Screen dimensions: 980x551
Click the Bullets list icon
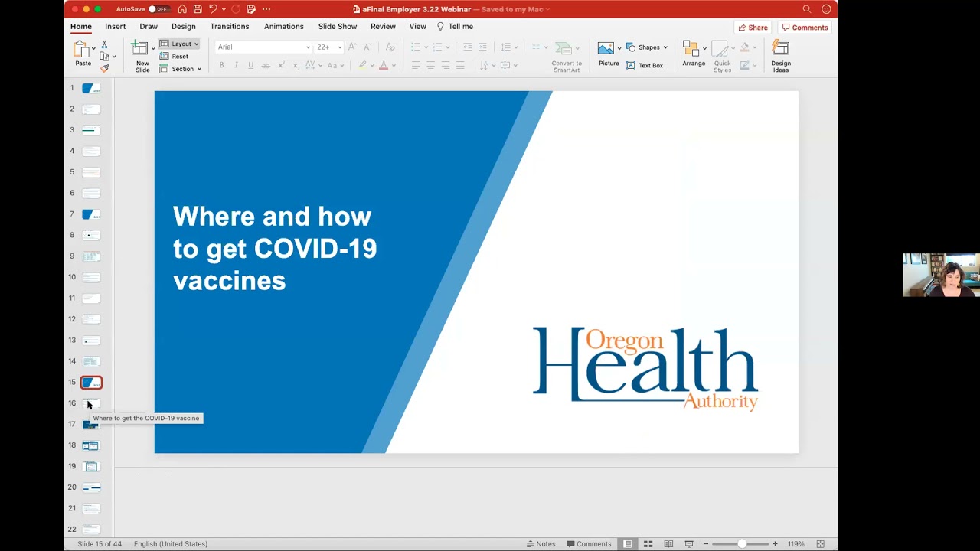[x=416, y=47]
